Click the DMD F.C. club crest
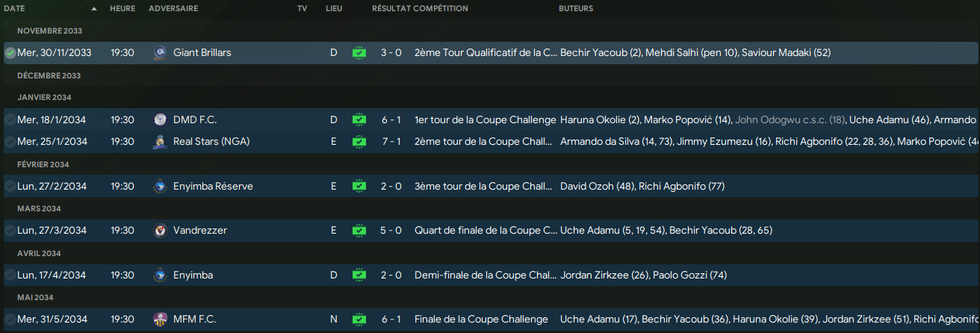Screen dimensions: 980x333 point(159,119)
